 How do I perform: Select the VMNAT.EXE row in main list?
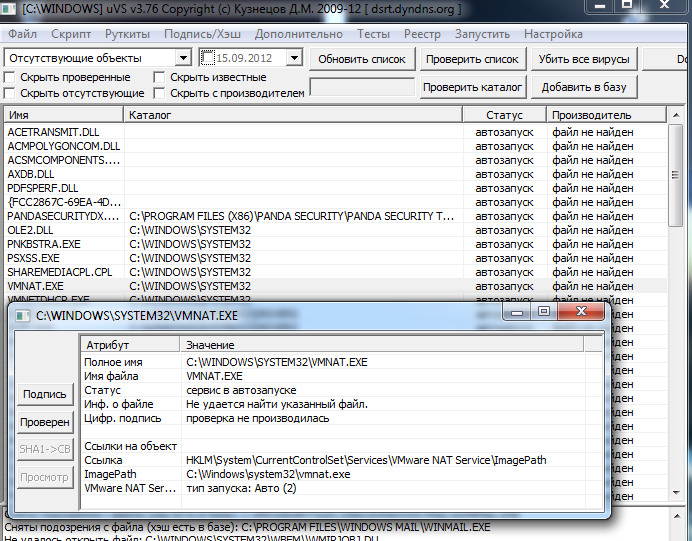335,286
